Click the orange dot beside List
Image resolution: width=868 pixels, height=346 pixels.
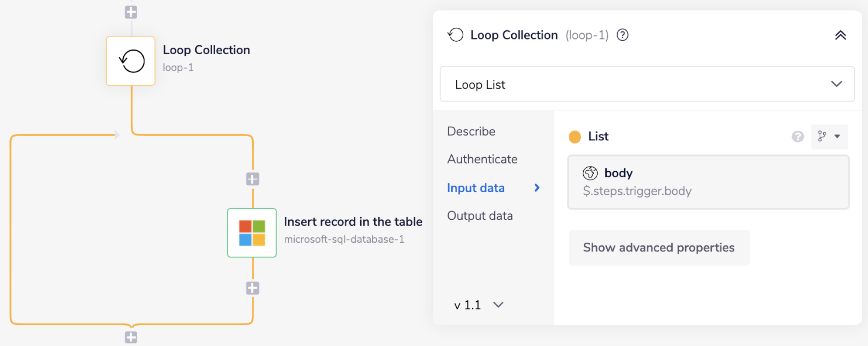pyautogui.click(x=575, y=137)
